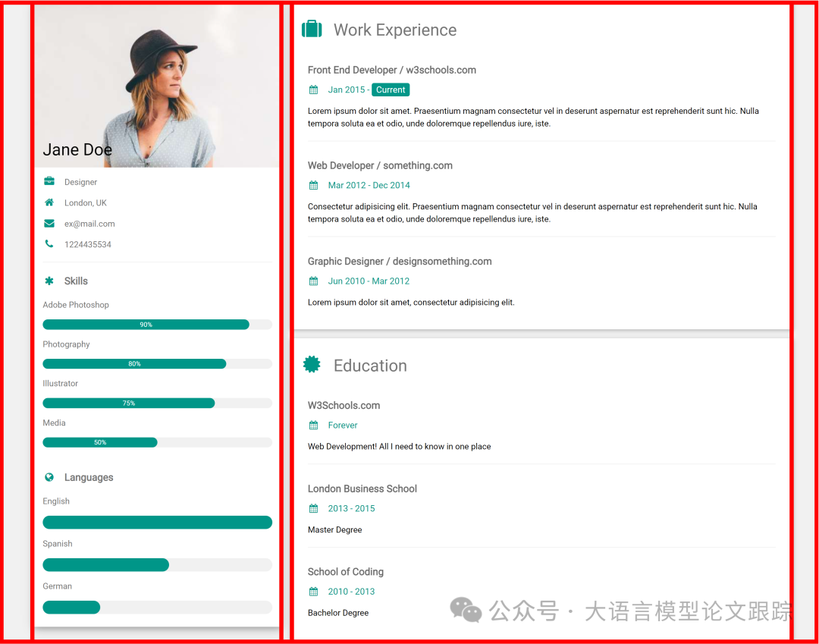819x644 pixels.
Task: Click the Education heading
Action: [x=370, y=366]
